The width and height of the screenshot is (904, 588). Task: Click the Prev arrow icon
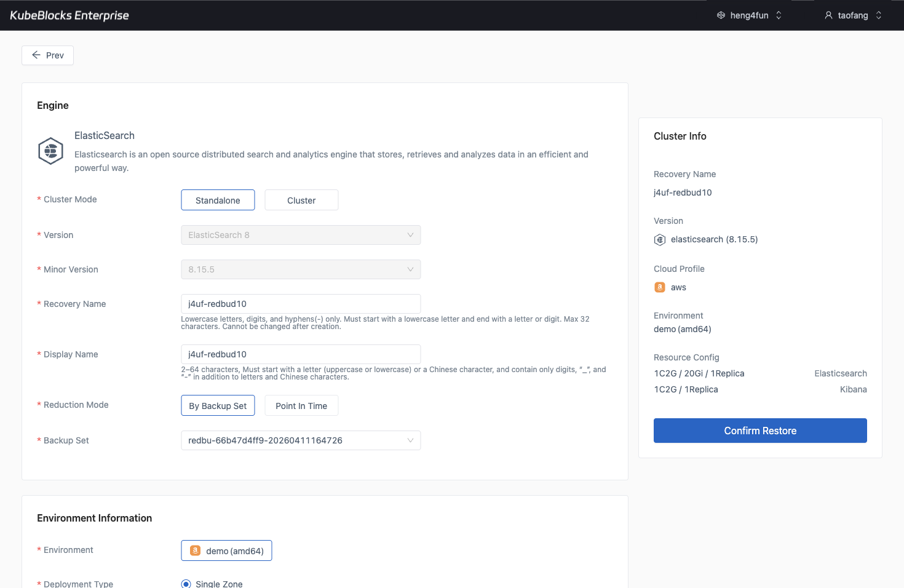(x=36, y=55)
